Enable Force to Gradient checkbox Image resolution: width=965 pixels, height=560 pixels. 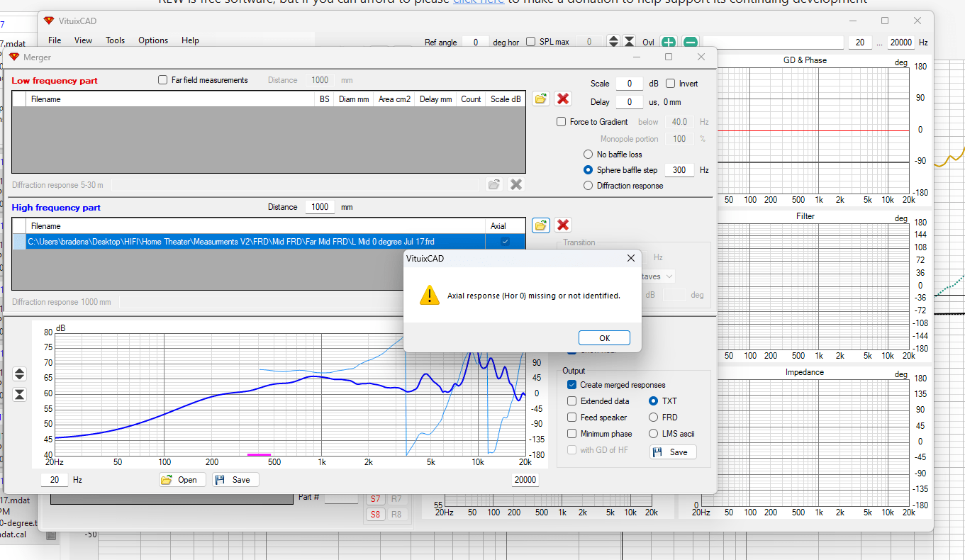coord(562,122)
